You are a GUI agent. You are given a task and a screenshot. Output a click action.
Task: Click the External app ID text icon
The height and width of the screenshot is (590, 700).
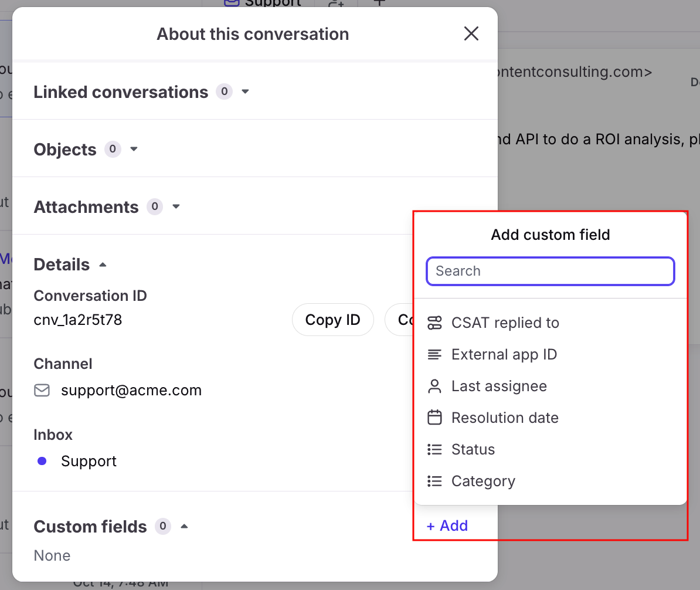click(x=434, y=354)
